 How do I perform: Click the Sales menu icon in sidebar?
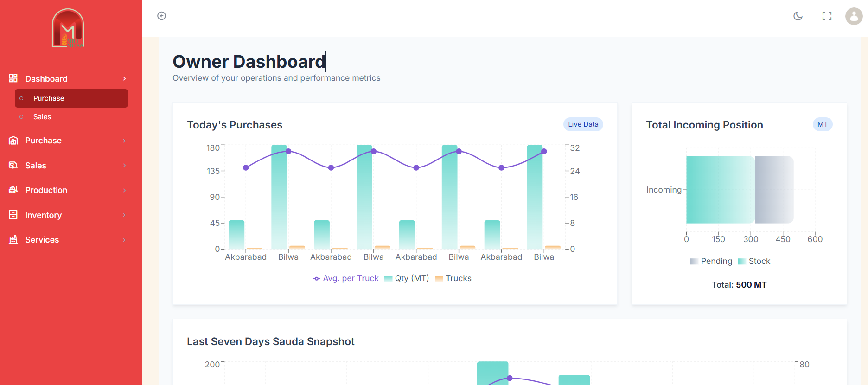point(13,165)
